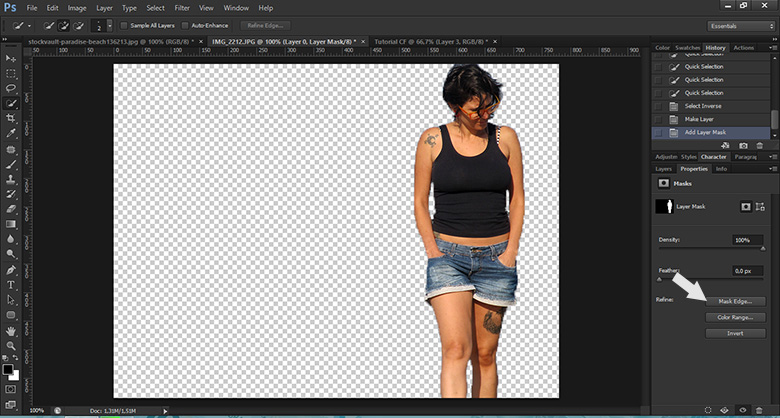The image size is (780, 418).
Task: Select the Lasso tool
Action: [x=11, y=88]
